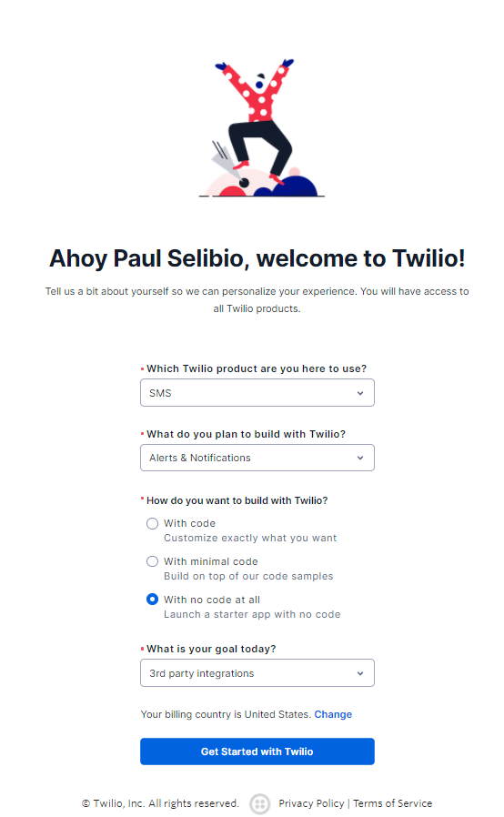Click the Get Started with Twilio button
The height and width of the screenshot is (817, 504).
point(257,751)
